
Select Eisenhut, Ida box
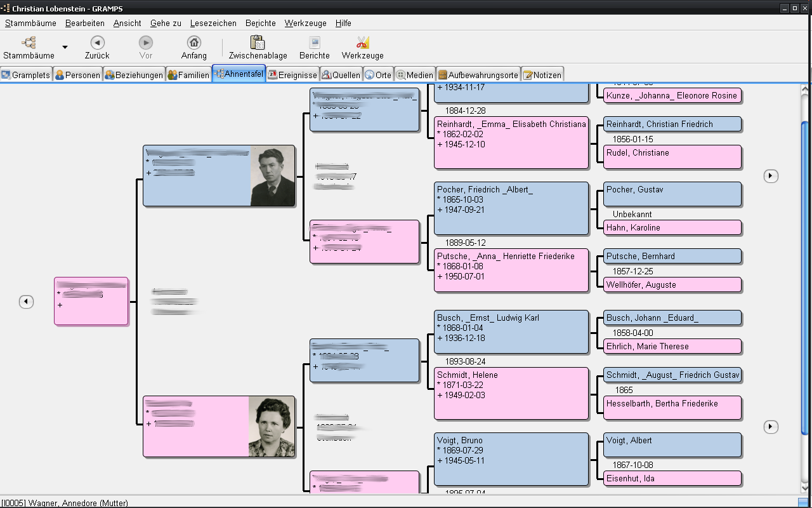[x=672, y=478]
